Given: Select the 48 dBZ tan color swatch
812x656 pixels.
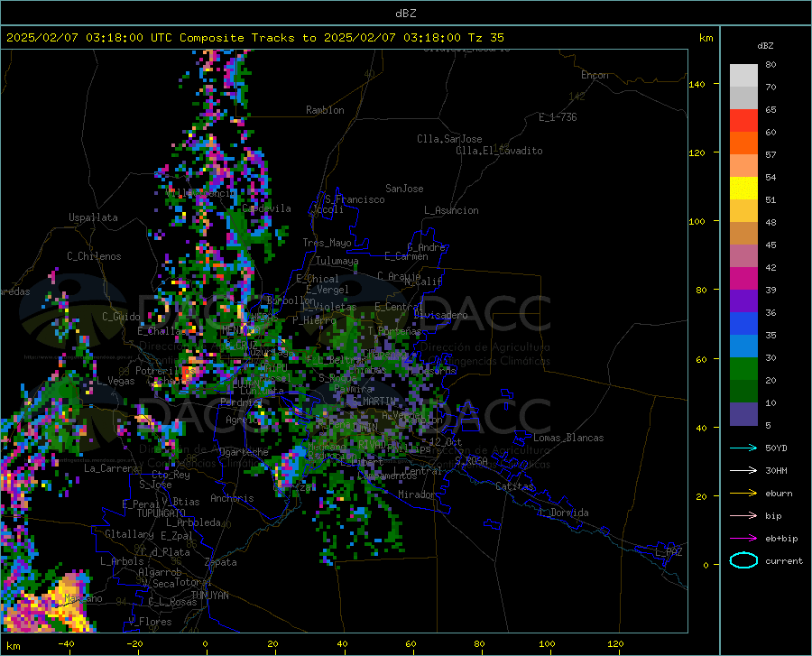Looking at the screenshot, I should point(743,234).
